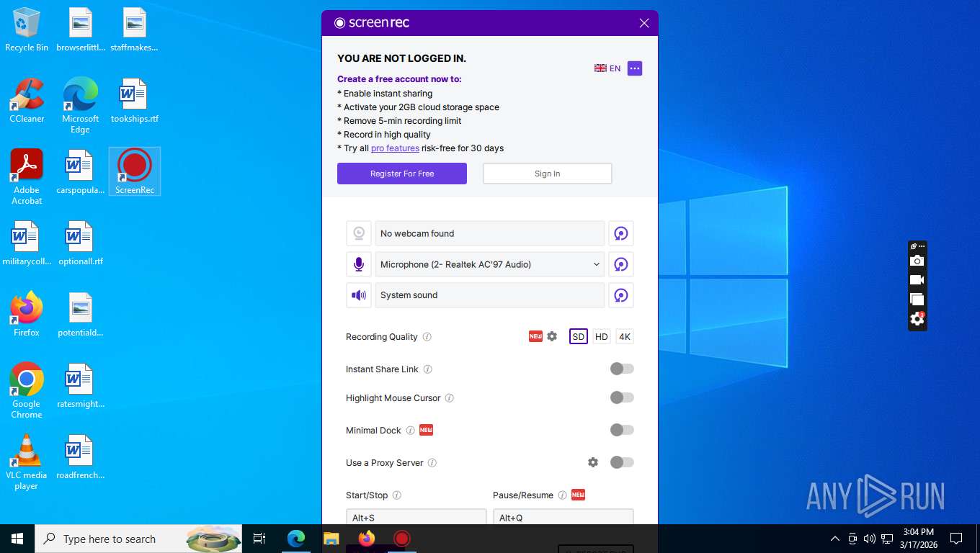Refresh the webcam device list
Screen dimensions: 980x553
[x=621, y=233]
